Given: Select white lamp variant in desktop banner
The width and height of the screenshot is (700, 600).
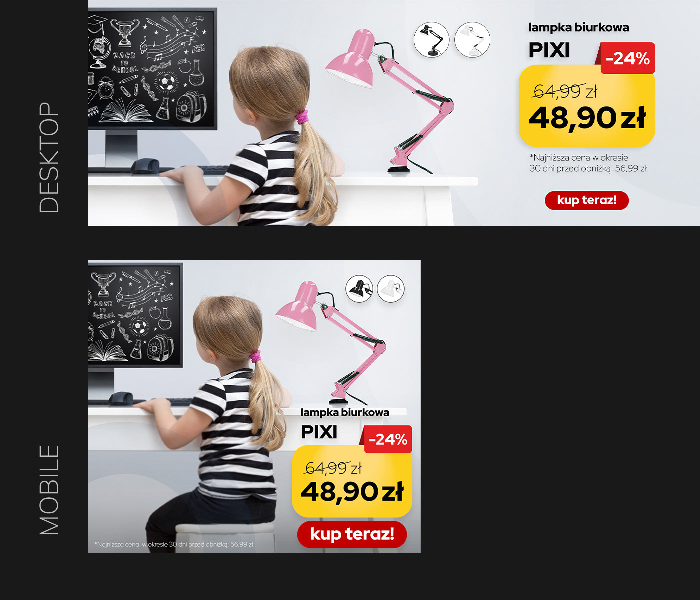Looking at the screenshot, I should point(472,39).
